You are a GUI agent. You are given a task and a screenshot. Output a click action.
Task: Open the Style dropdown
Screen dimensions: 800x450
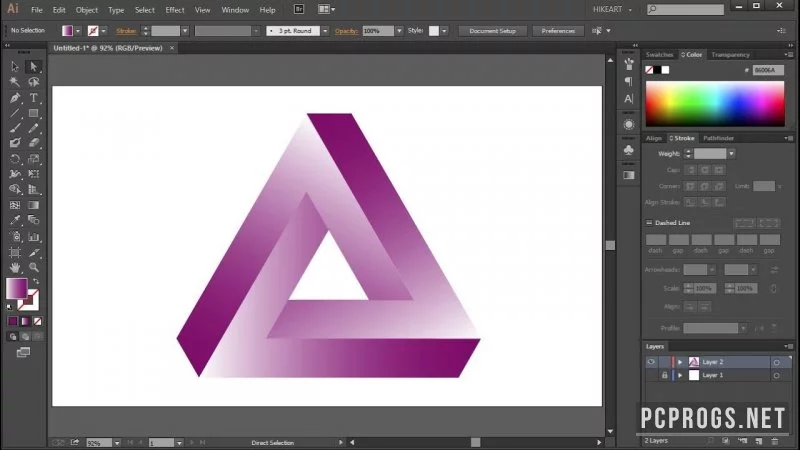click(444, 31)
